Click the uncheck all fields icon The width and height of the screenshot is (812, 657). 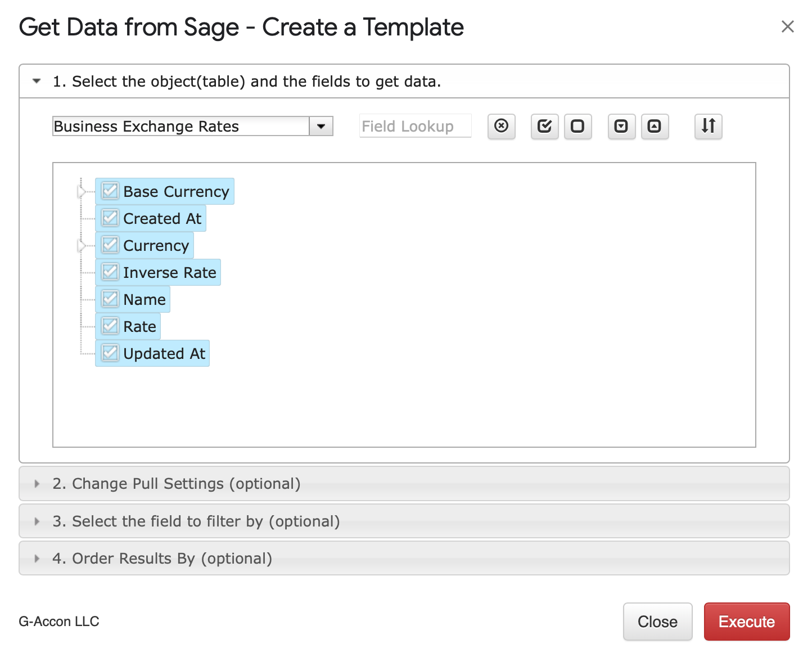pos(578,126)
